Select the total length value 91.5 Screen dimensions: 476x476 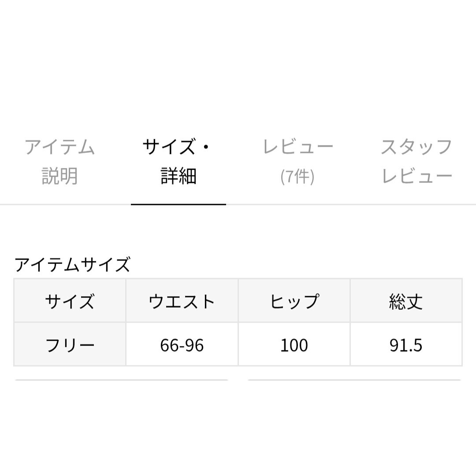(x=406, y=344)
